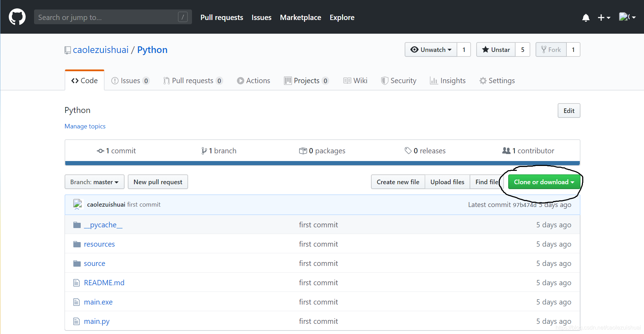644x334 pixels.
Task: Open the source folder
Action: pos(94,263)
